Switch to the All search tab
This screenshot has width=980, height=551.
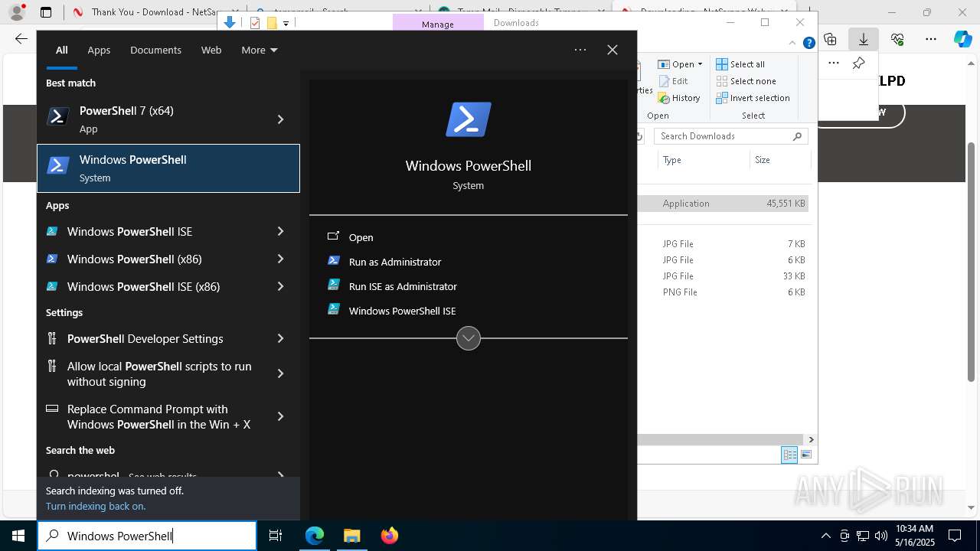pyautogui.click(x=61, y=50)
